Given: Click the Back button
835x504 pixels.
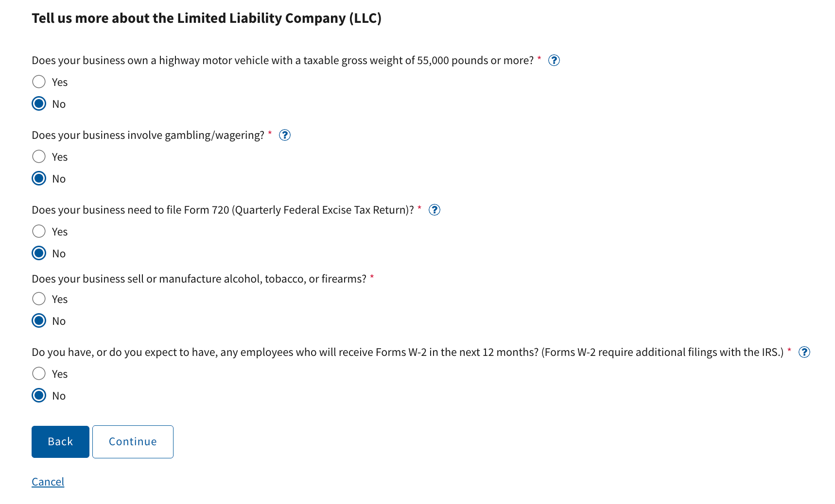Looking at the screenshot, I should [x=60, y=441].
